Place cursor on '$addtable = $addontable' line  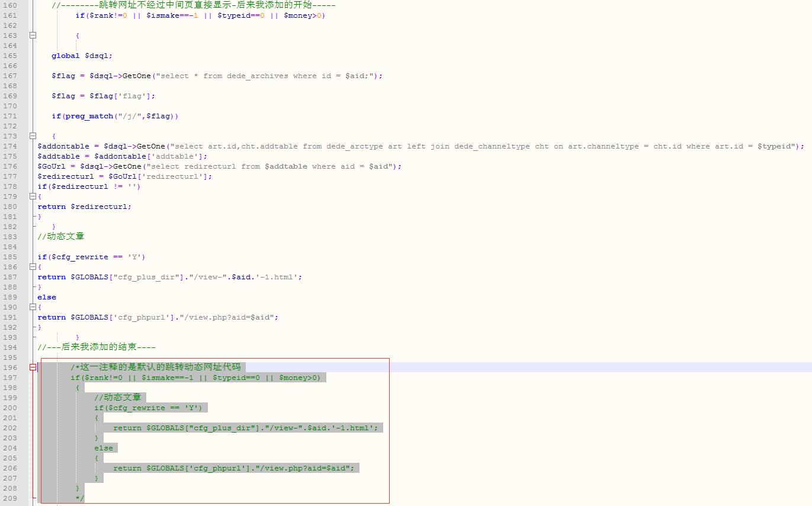point(122,156)
